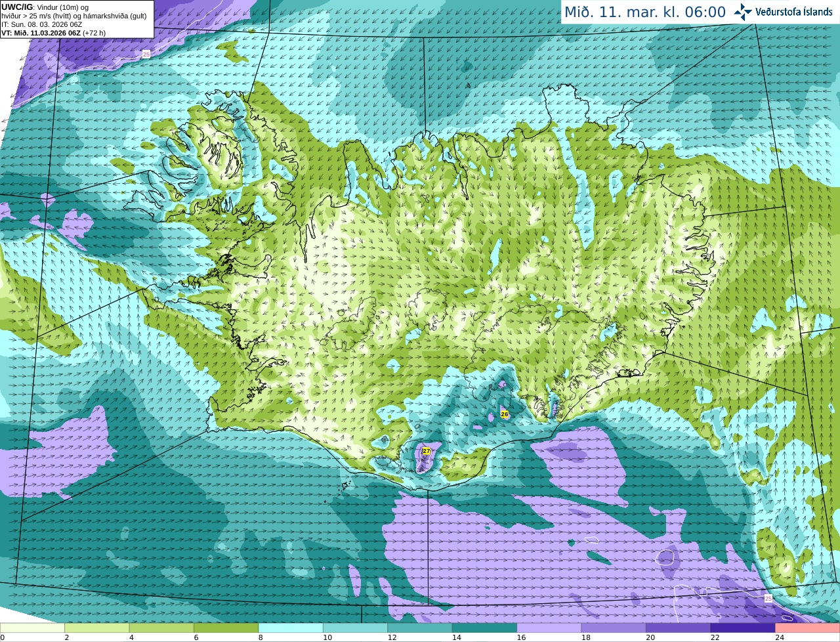Click the 25 contour label near the northwest coast
The image size is (840, 642).
pyautogui.click(x=146, y=54)
